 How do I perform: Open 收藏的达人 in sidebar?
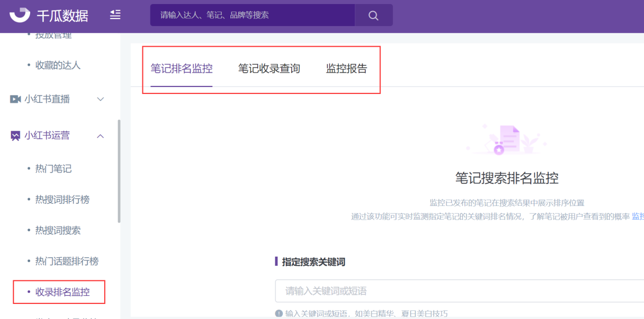[58, 65]
